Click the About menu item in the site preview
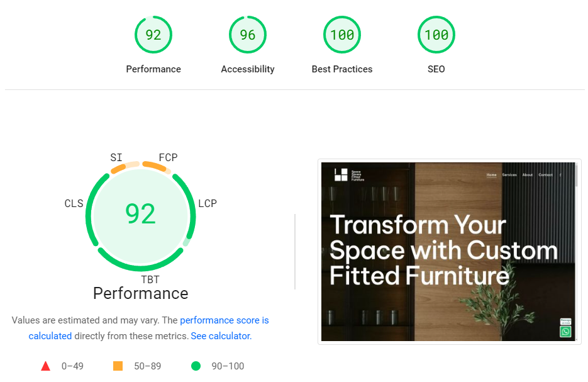Image resolution: width=588 pixels, height=382 pixels. (527, 175)
